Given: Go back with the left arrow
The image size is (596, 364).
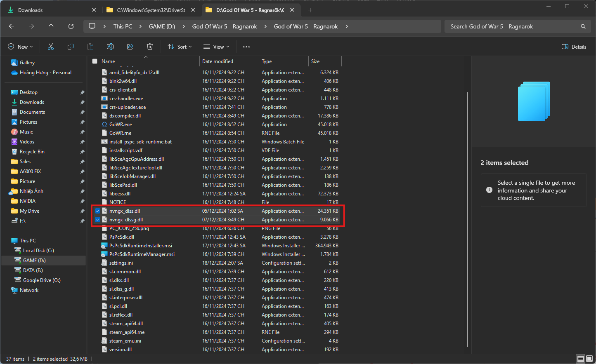Looking at the screenshot, I should click(12, 26).
